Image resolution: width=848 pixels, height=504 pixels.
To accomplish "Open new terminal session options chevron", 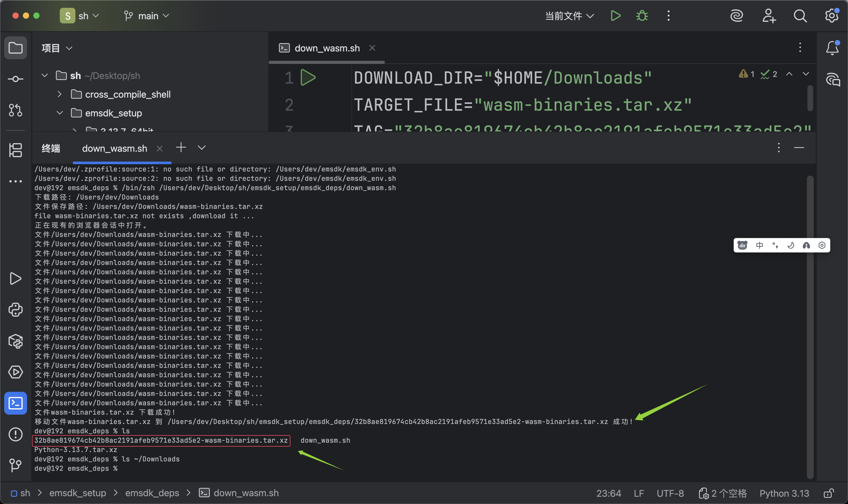I will click(x=202, y=147).
